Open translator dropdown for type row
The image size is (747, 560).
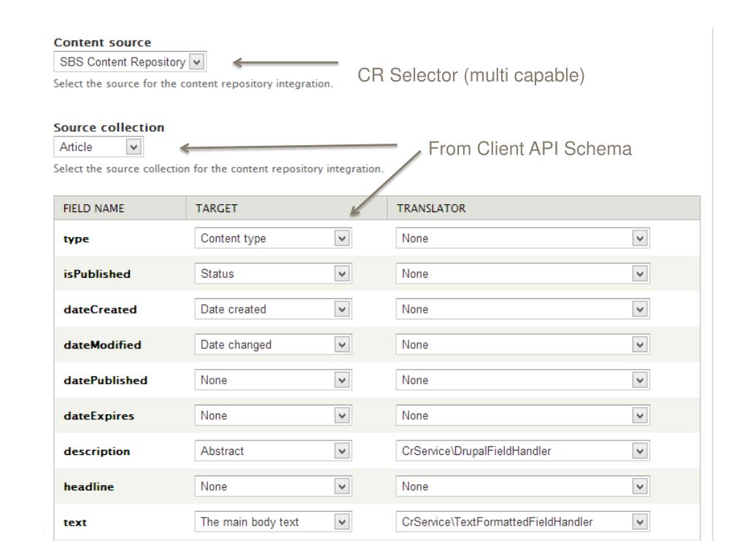(522, 238)
